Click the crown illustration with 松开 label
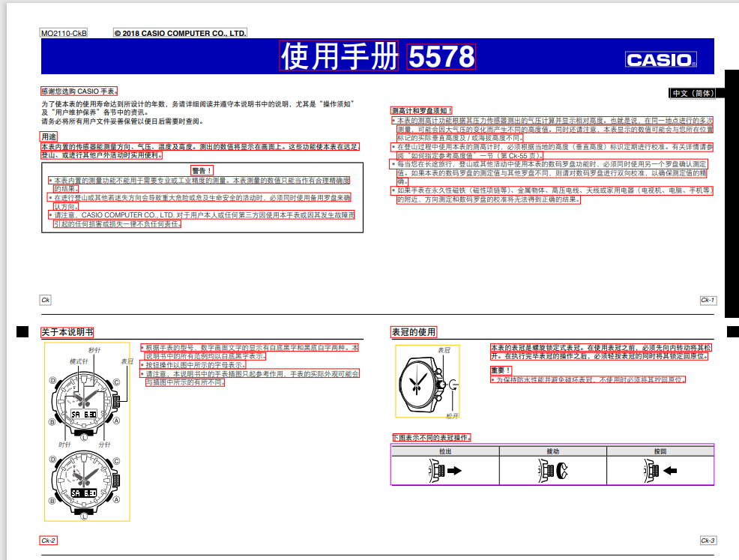 [x=427, y=382]
